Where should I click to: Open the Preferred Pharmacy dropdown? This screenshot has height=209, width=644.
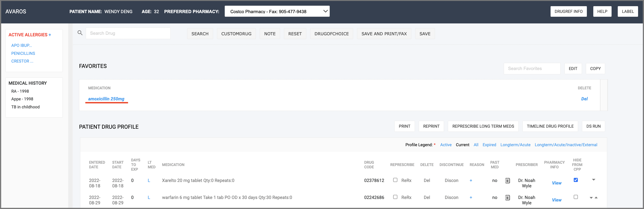click(277, 11)
